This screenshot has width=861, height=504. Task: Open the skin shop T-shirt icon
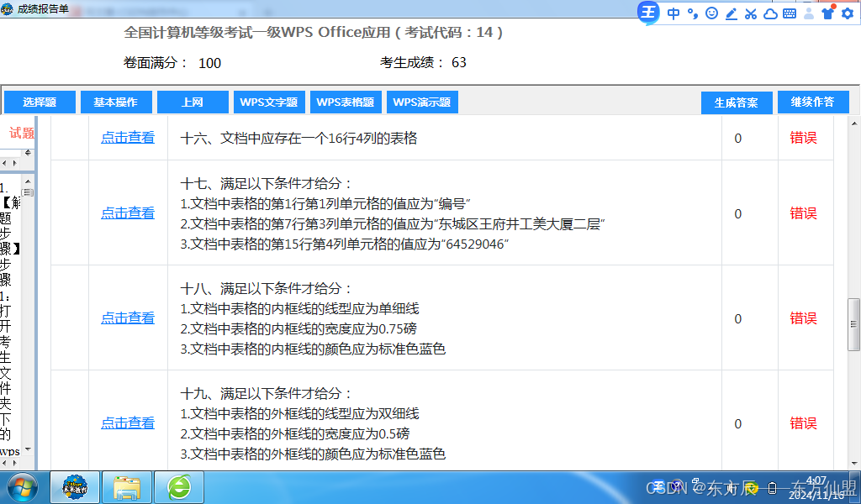(x=828, y=13)
